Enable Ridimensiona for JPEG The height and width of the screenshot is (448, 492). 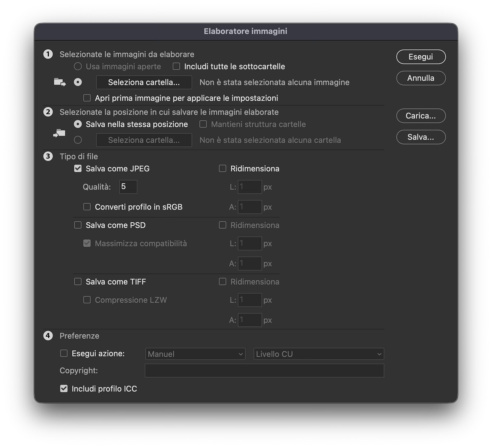pos(222,168)
